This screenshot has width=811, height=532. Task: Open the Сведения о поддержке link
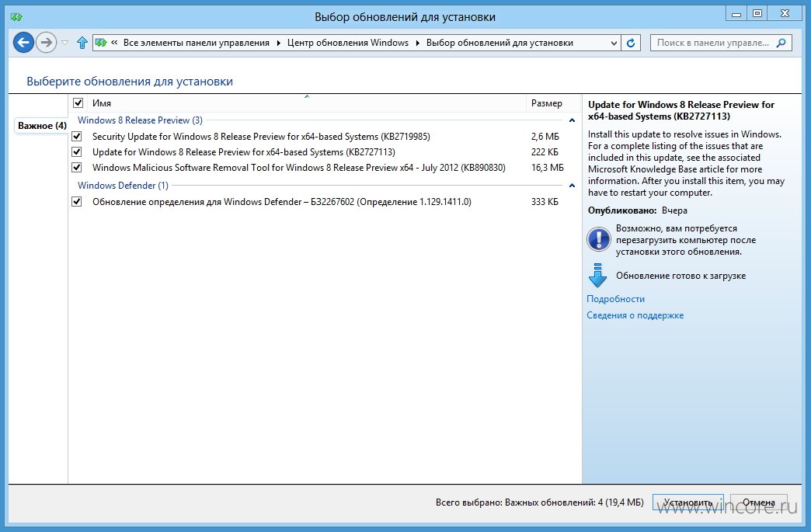(x=635, y=315)
